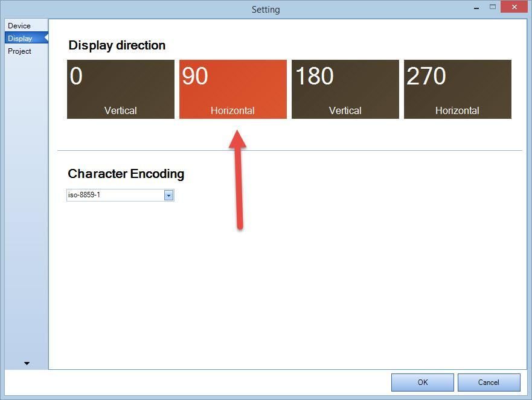Click the Horizontal label under 270

[x=457, y=110]
